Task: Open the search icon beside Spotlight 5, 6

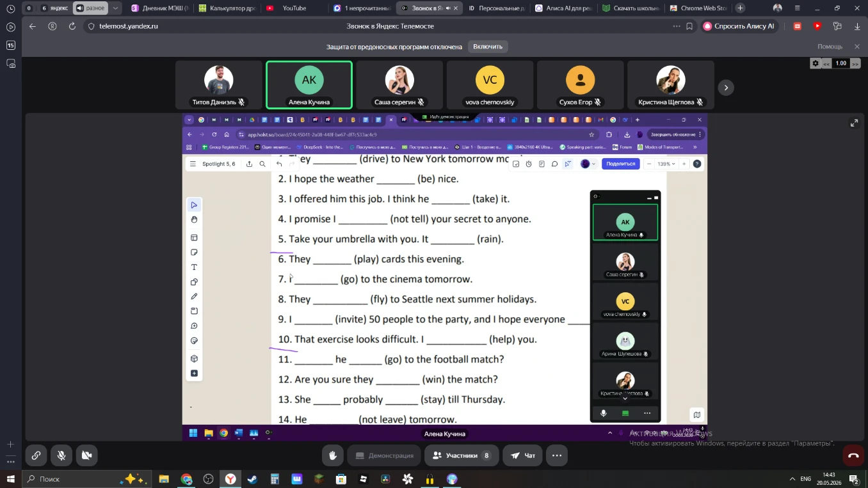Action: 262,164
